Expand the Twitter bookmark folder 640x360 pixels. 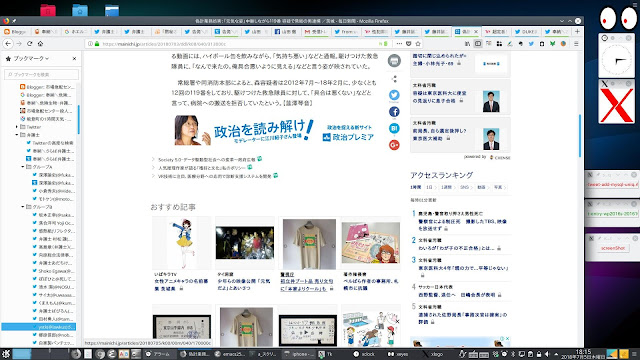click(17, 127)
